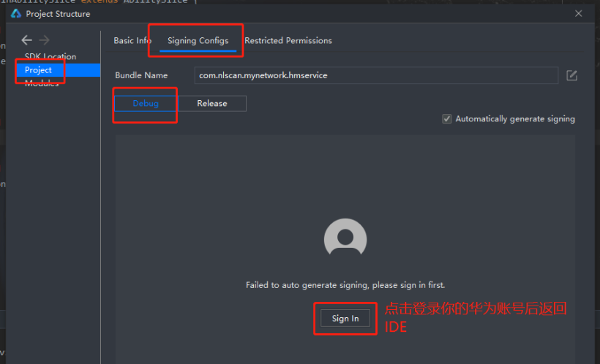Click the edit icon beside Bundle Name field
The width and height of the screenshot is (600, 364).
tap(571, 75)
